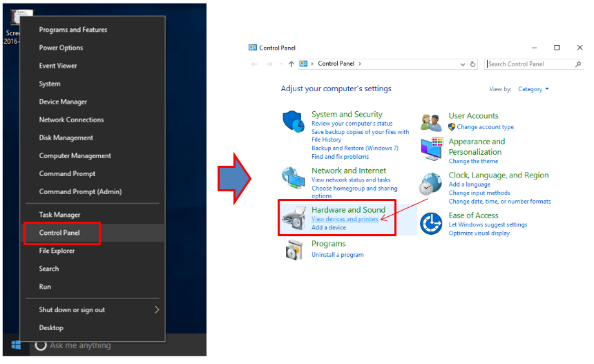Click the address bar Control Panel icon
The image size is (594, 364).
point(303,64)
